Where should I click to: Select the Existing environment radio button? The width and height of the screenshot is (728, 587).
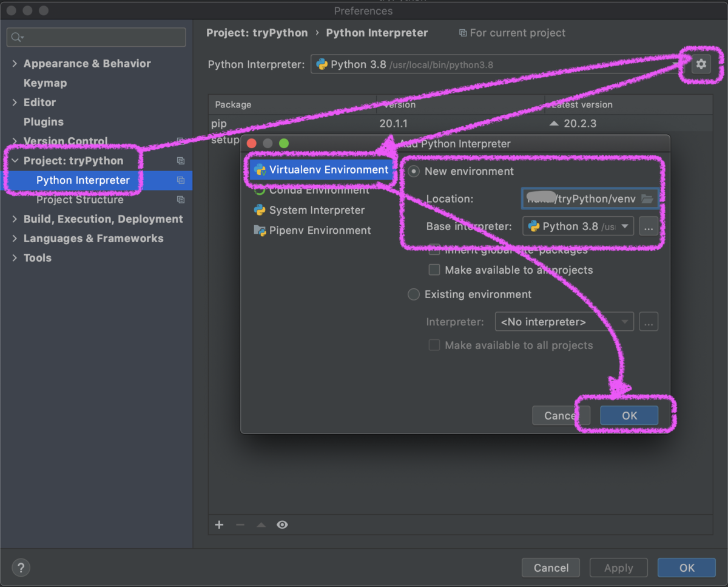tap(414, 294)
